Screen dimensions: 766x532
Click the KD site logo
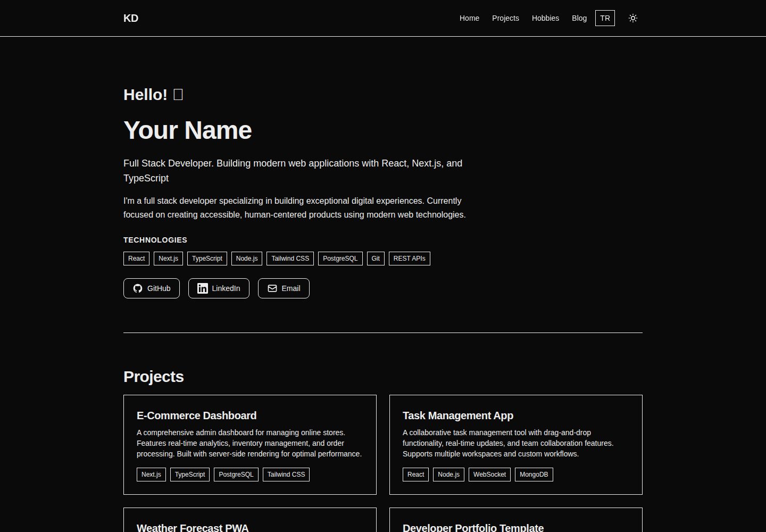[x=131, y=18]
